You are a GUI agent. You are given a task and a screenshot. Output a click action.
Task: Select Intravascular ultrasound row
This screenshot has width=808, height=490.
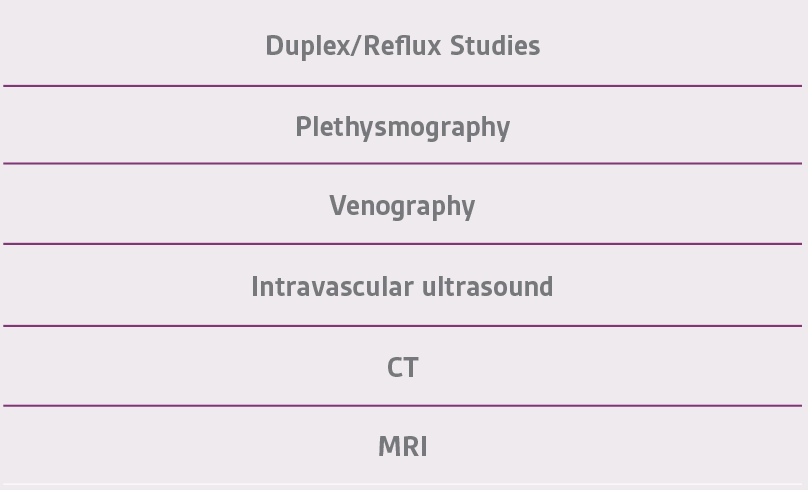[x=402, y=285]
